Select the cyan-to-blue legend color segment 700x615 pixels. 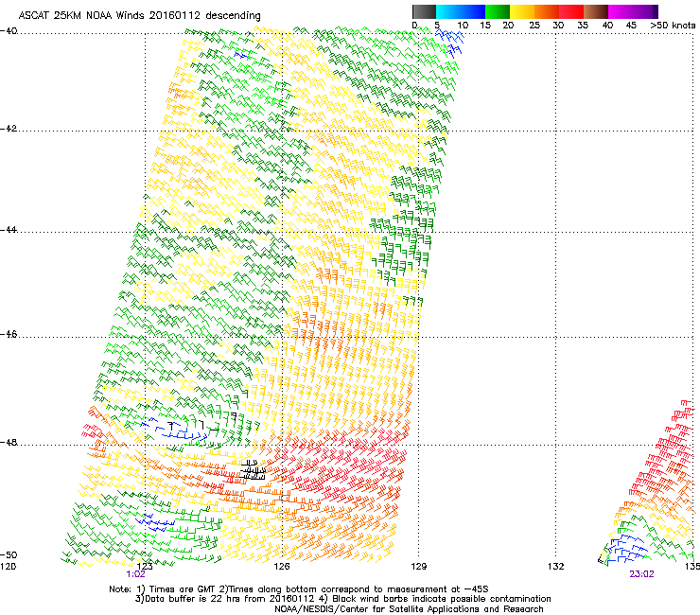click(x=461, y=11)
